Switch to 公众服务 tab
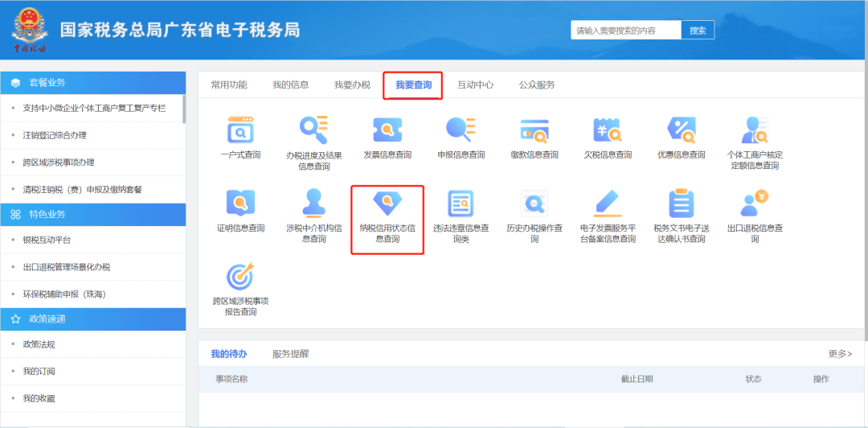Image resolution: width=868 pixels, height=428 pixels. (537, 84)
